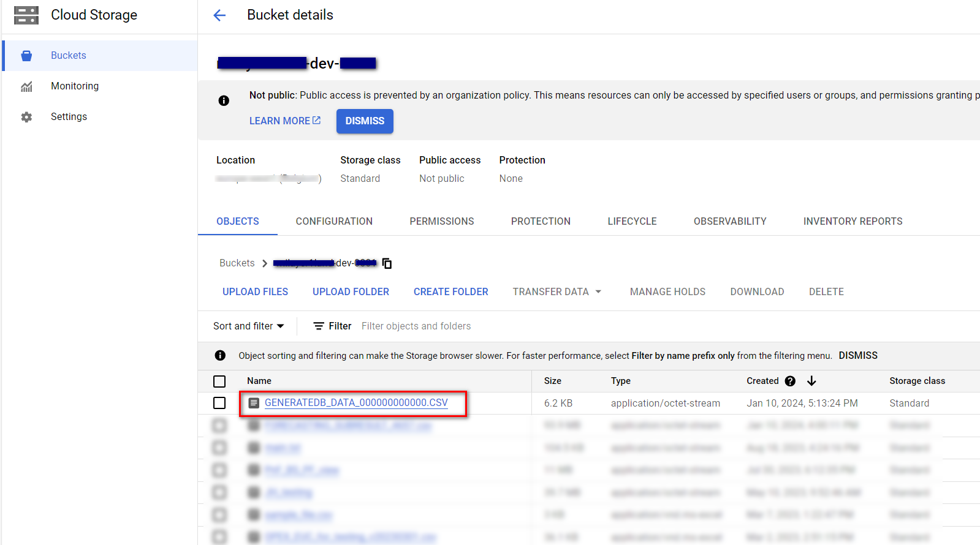Go back using the left arrow icon
Viewport: 980px width, 545px height.
click(x=219, y=15)
